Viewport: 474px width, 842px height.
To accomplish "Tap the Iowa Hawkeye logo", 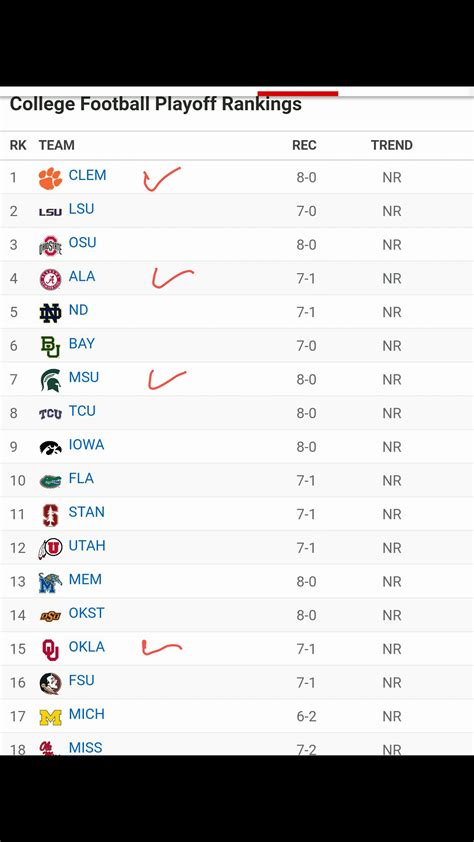I will [50, 447].
